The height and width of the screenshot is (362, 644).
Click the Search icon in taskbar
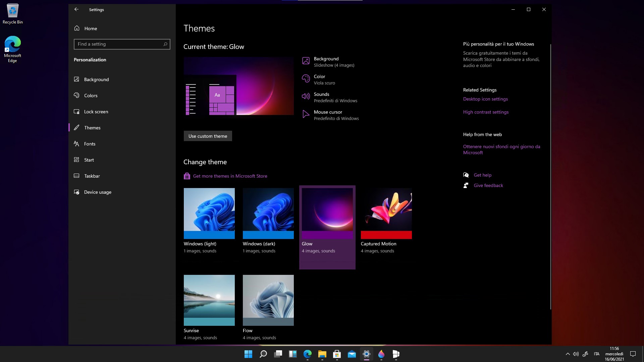pyautogui.click(x=263, y=354)
